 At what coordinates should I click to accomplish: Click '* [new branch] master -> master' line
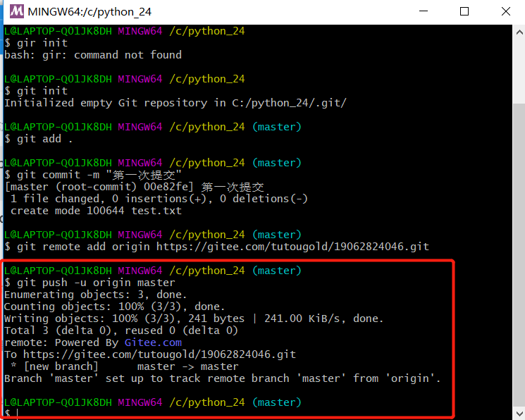124,366
